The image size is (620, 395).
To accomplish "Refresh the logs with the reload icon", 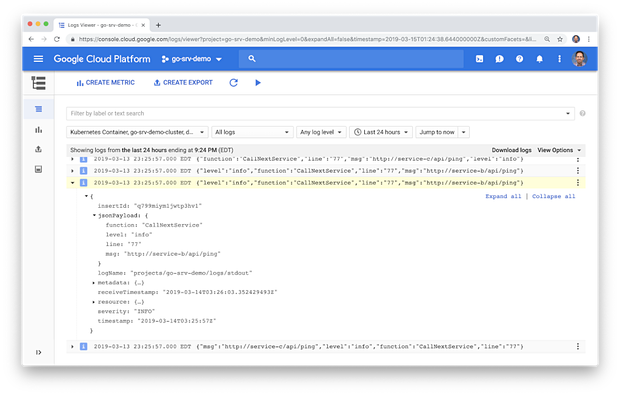I will tap(234, 83).
